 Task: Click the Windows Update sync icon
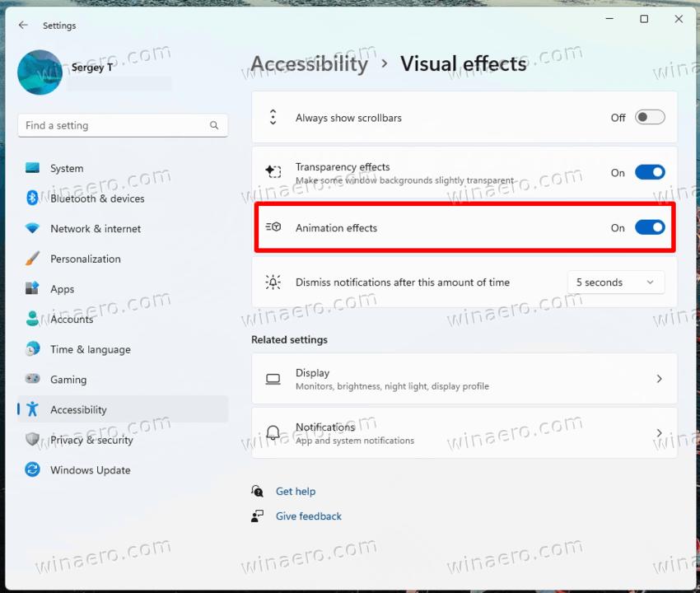32,469
